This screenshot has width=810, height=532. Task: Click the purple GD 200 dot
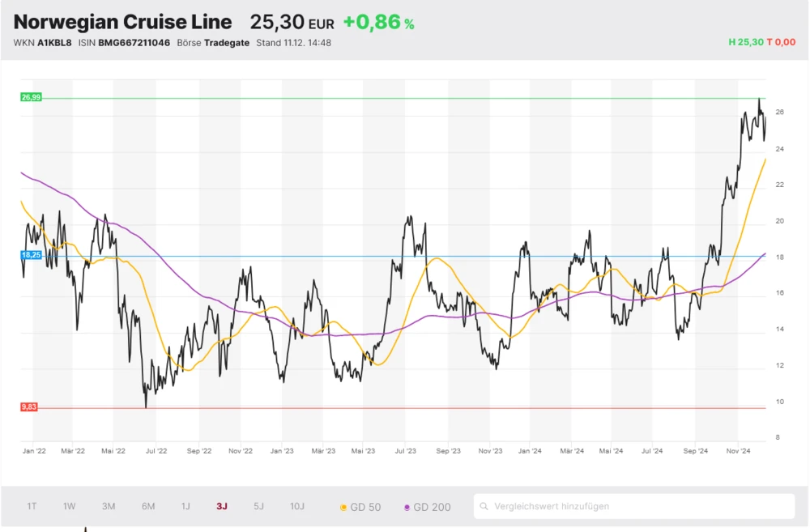pos(407,508)
